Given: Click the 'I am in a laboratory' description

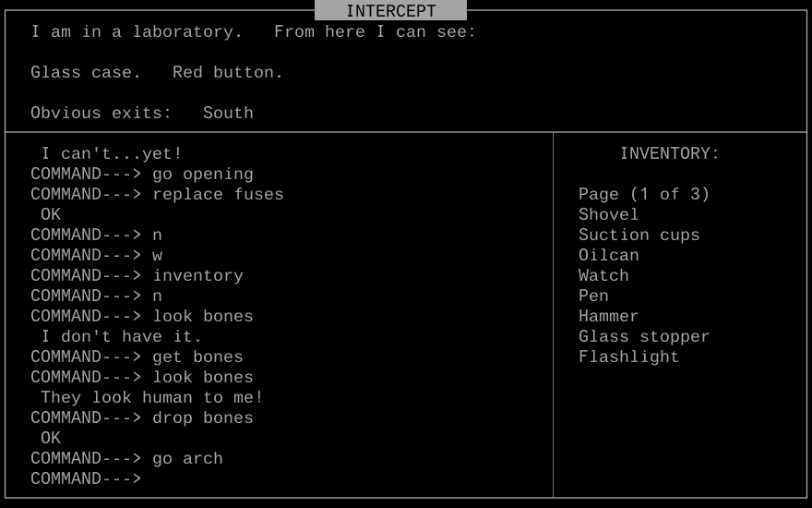Looking at the screenshot, I should click(x=137, y=31).
